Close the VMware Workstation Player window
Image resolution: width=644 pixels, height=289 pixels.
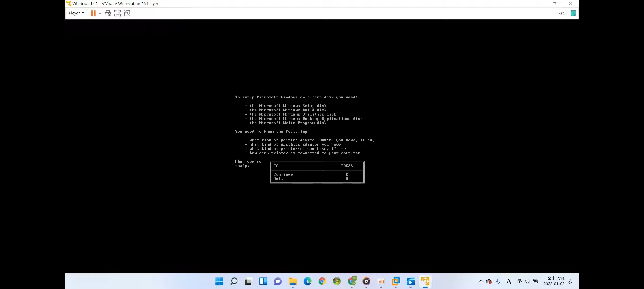pyautogui.click(x=570, y=3)
